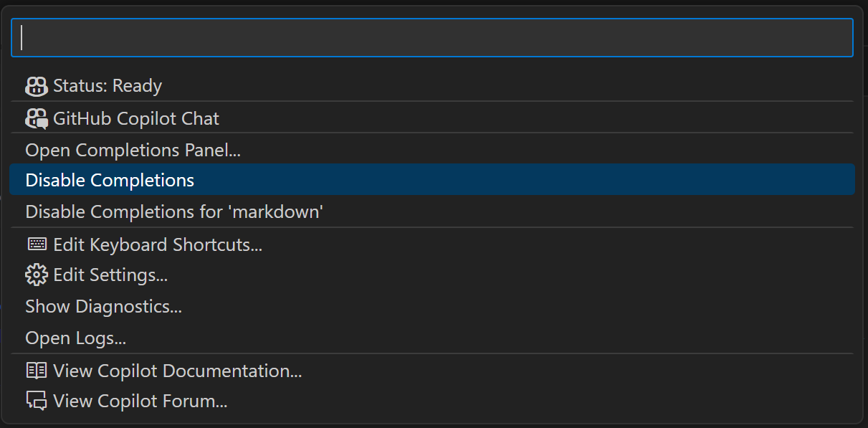Open GitHub Copilot Chat
This screenshot has width=868, height=428.
[136, 118]
